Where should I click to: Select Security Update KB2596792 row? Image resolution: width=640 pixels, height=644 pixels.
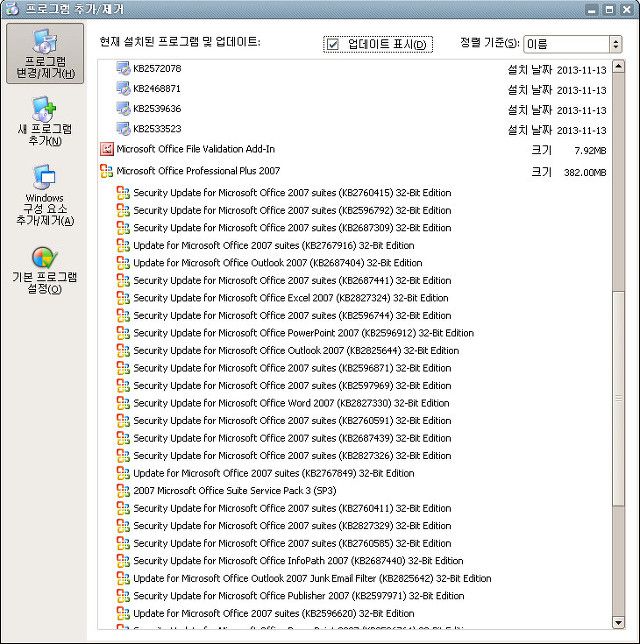[x=292, y=210]
